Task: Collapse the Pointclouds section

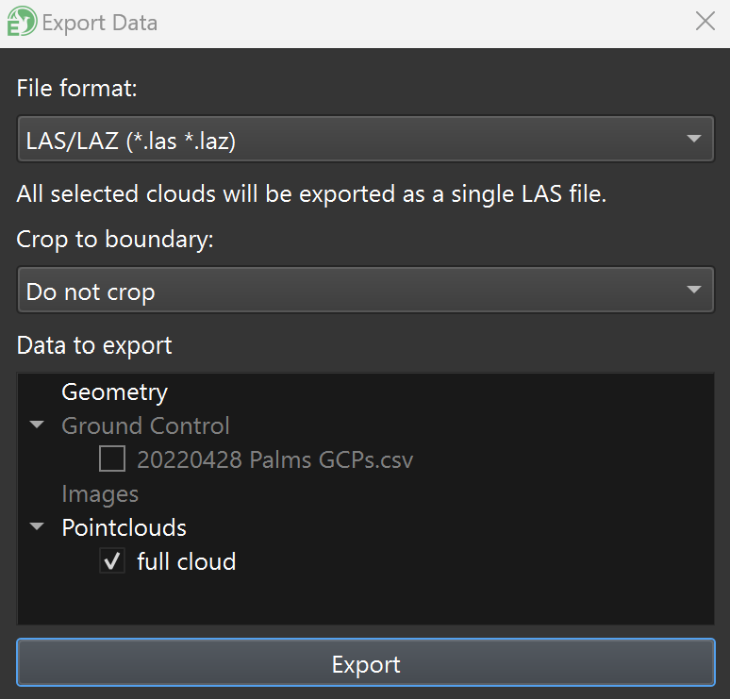Action: pyautogui.click(x=37, y=527)
